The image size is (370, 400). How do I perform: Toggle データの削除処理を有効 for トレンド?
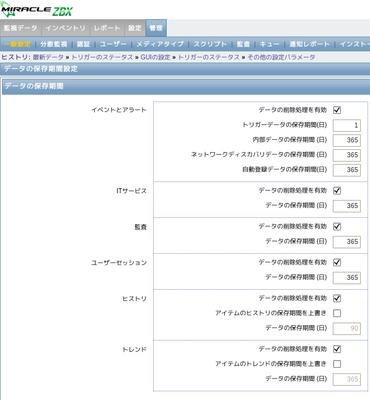pyautogui.click(x=337, y=349)
